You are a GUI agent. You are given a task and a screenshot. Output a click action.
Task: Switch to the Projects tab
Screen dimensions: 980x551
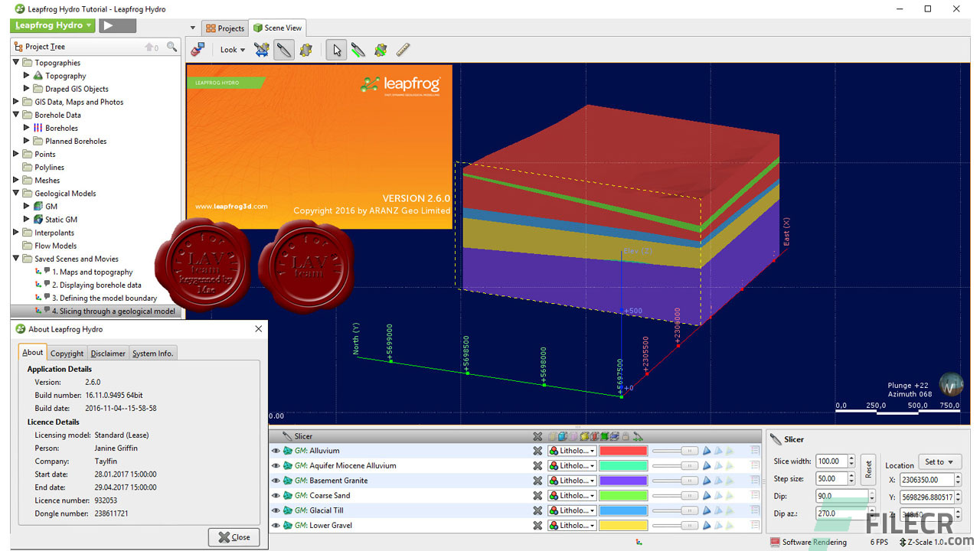click(224, 28)
